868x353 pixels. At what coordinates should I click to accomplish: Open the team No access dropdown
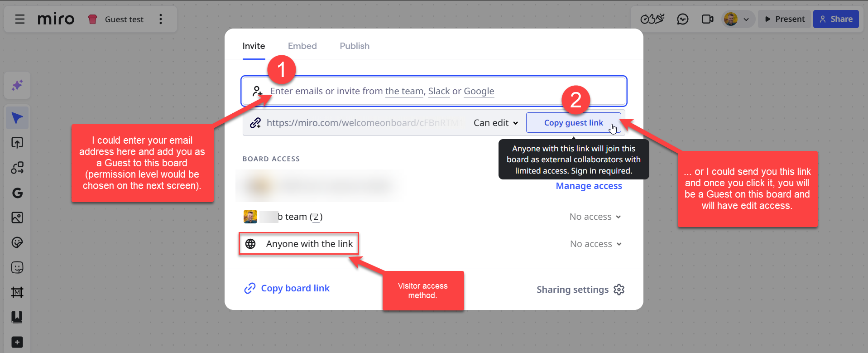coord(595,217)
